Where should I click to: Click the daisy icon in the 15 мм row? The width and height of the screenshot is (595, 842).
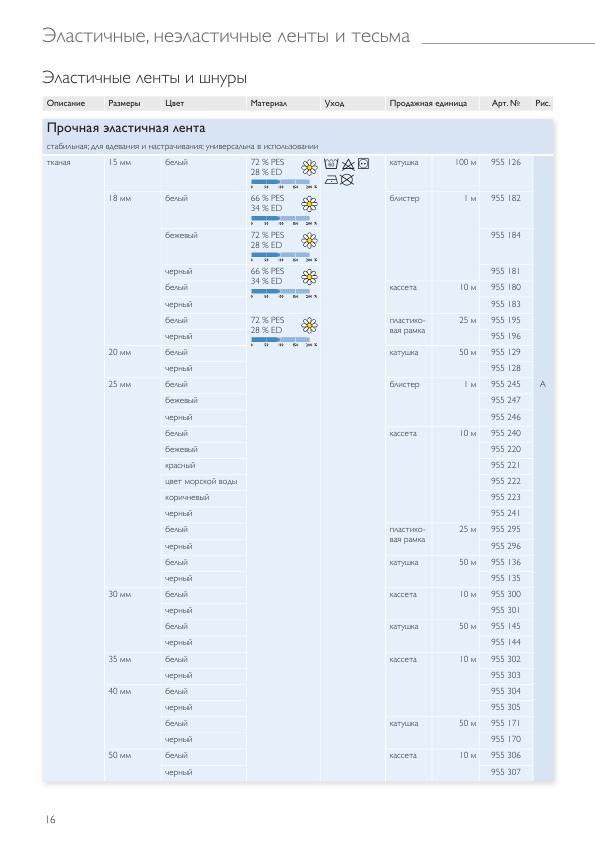click(x=309, y=168)
